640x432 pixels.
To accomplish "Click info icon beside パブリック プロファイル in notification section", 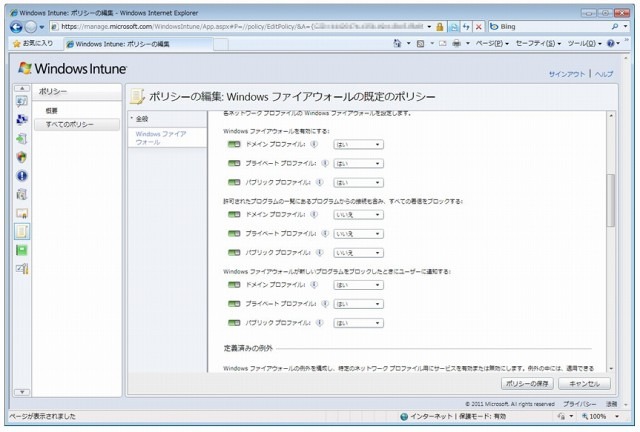I will click(320, 323).
